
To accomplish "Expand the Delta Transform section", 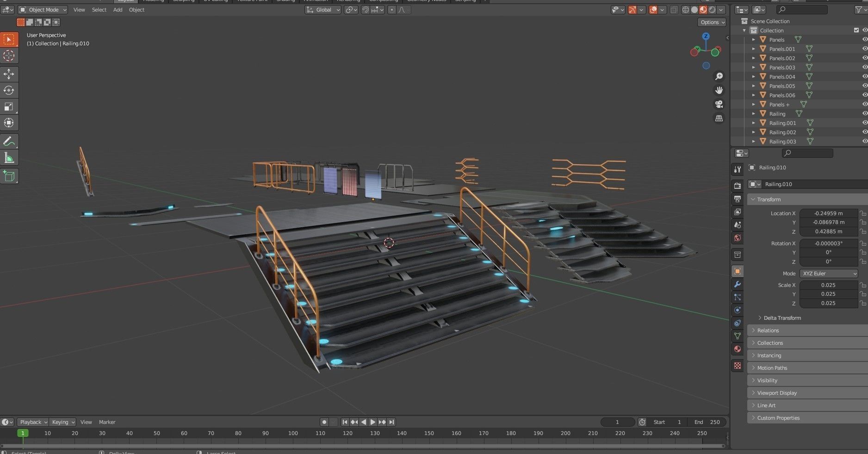I will click(782, 318).
